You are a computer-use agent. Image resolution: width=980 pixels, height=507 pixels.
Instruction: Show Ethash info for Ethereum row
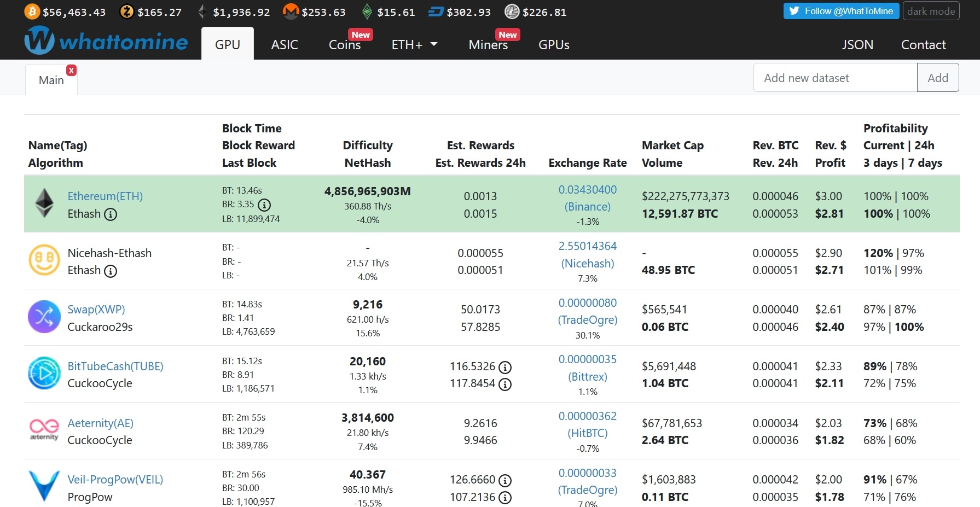111,214
